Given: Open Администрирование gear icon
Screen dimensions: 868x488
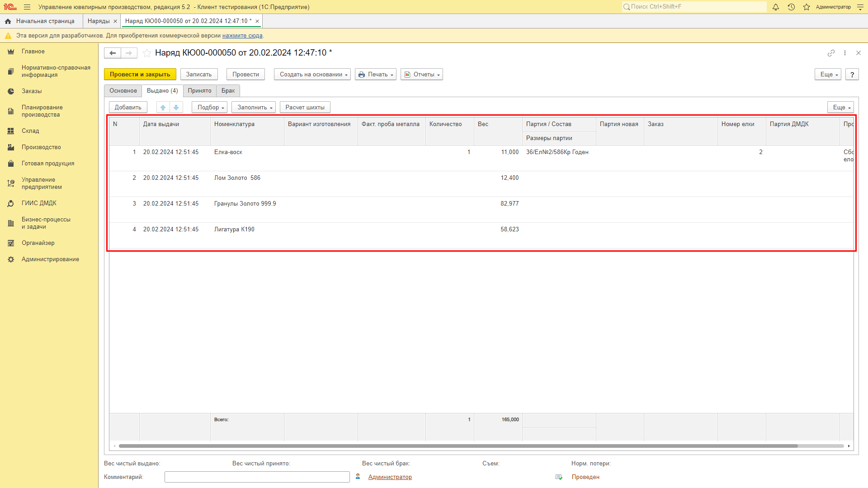Looking at the screenshot, I should [11, 259].
